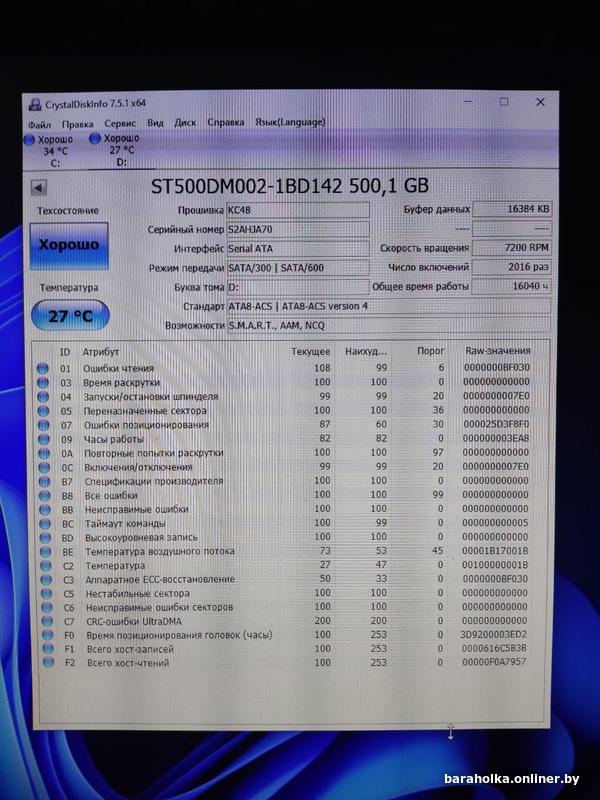The image size is (600, 800).
Task: Click the status dot for Ошибки чтения
Action: click(43, 368)
